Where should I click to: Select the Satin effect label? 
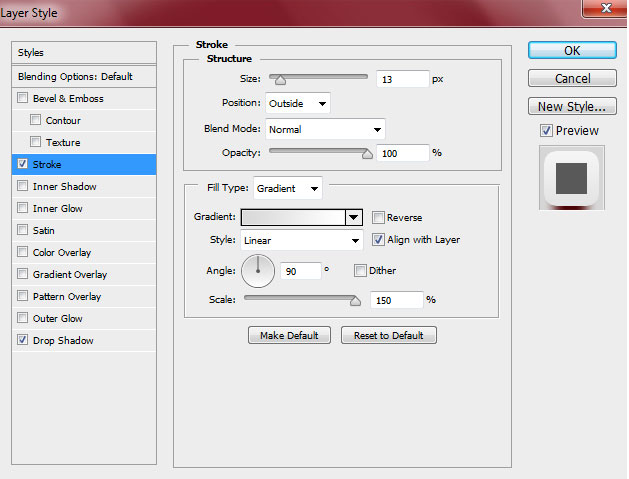click(x=43, y=231)
